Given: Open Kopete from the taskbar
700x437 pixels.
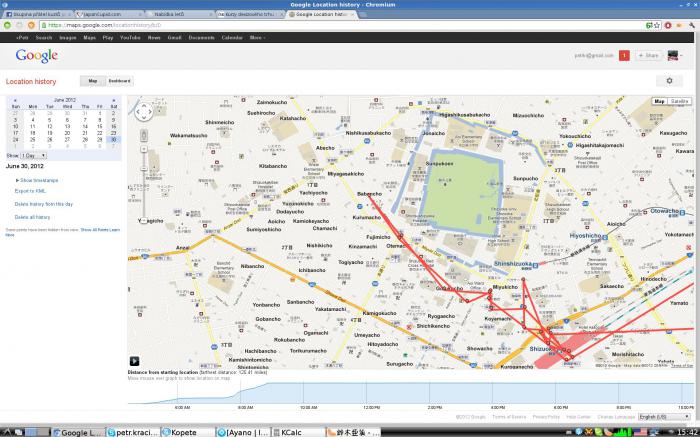Looking at the screenshot, I should click(x=188, y=432).
